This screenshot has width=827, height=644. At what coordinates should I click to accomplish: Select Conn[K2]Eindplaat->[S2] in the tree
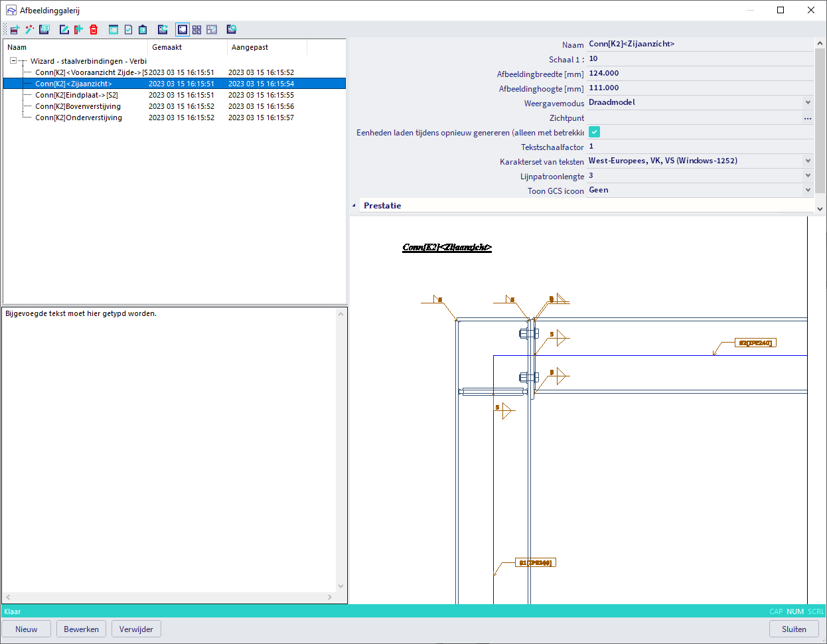point(76,95)
